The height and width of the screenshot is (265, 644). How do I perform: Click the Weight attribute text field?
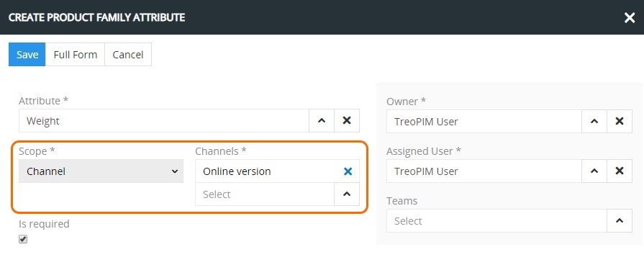pyautogui.click(x=164, y=121)
